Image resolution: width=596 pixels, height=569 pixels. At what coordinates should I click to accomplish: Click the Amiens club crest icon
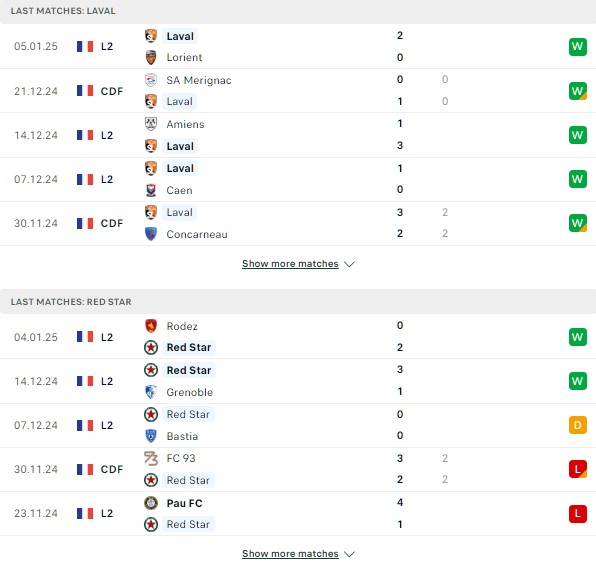coord(151,124)
